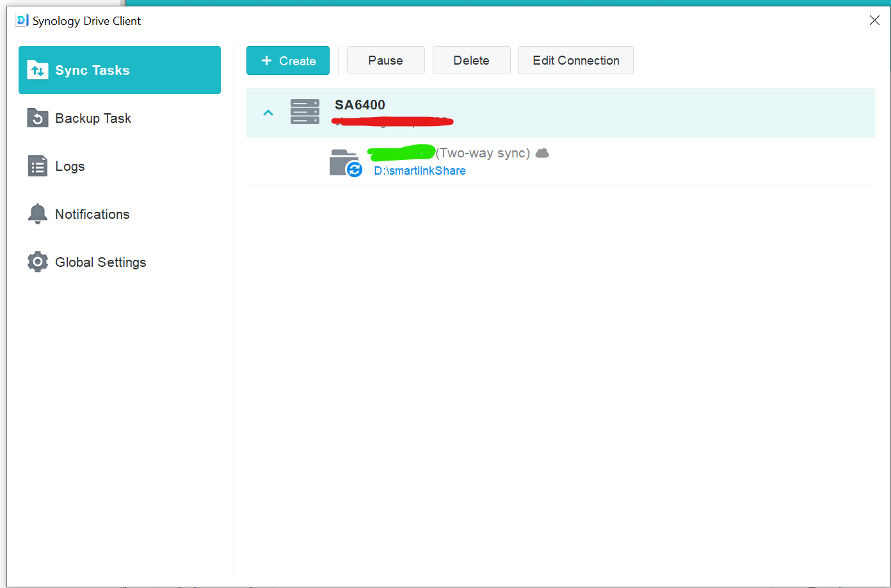Delete the selected connection

click(x=472, y=60)
